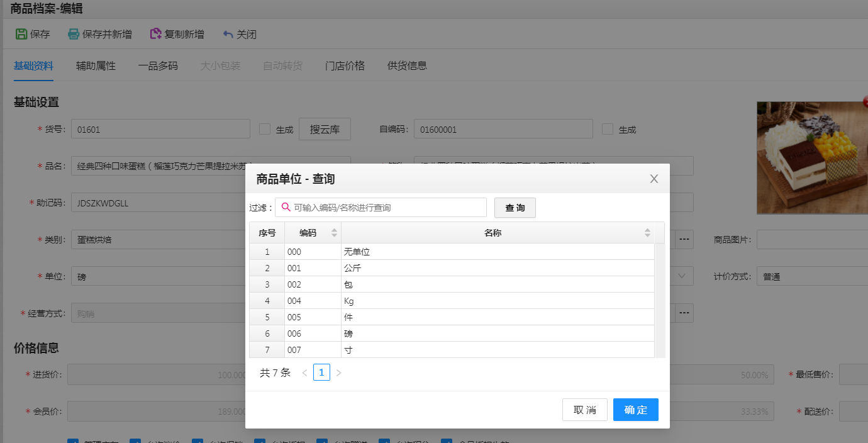
Task: Enable the 生成 checkbox next to 自编码
Action: point(607,128)
